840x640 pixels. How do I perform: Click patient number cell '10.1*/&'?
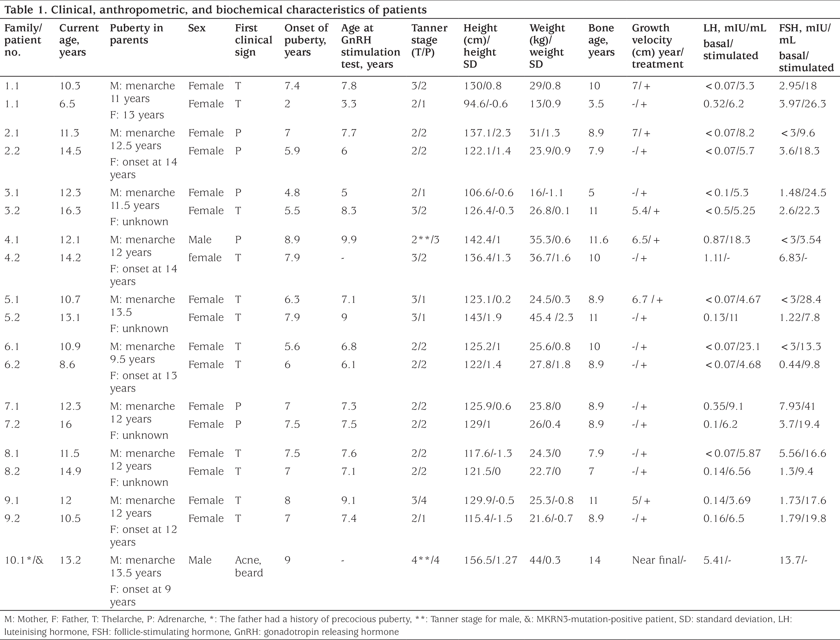click(23, 560)
